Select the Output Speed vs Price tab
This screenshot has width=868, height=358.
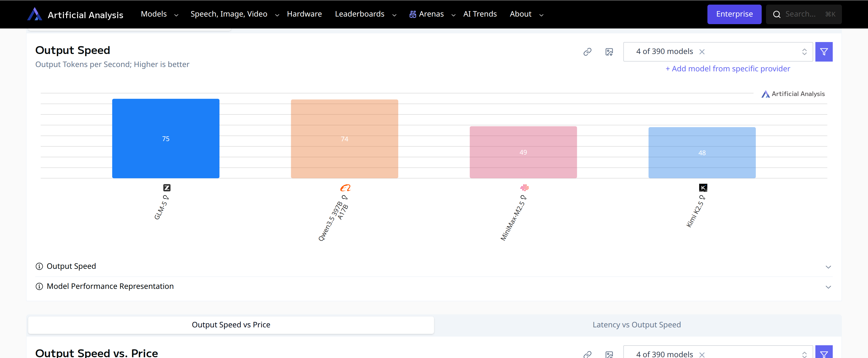[231, 325]
